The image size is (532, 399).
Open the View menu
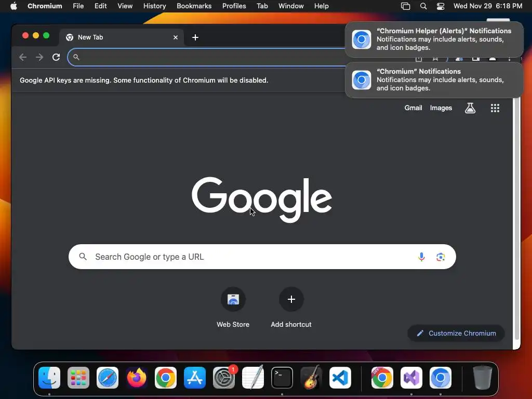tap(125, 6)
